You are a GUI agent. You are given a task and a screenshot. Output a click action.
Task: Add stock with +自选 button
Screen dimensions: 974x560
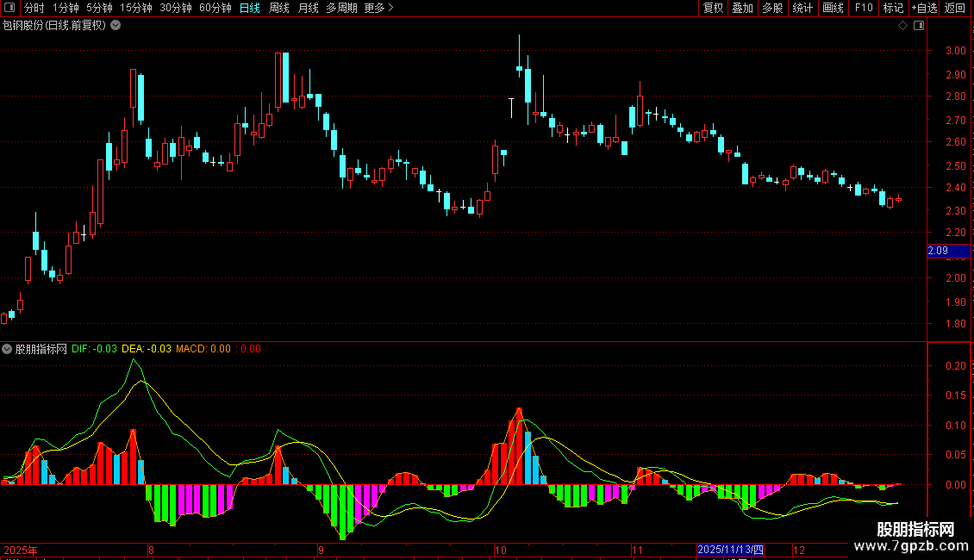click(x=924, y=8)
